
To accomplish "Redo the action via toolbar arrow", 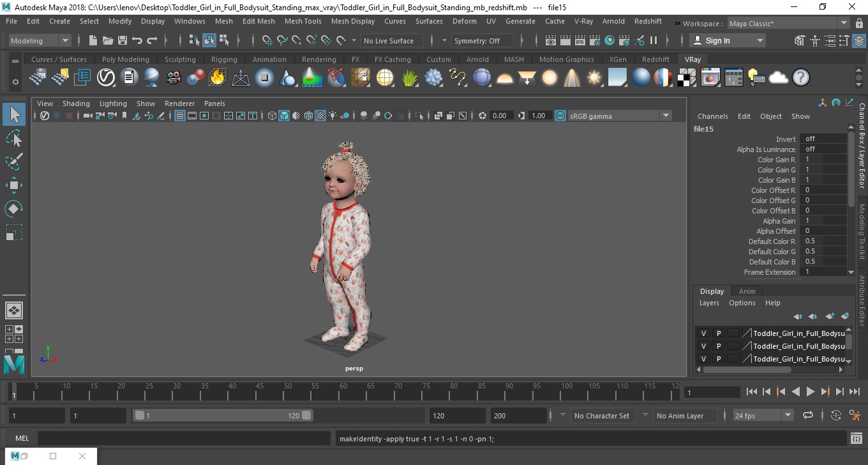I will click(x=152, y=40).
